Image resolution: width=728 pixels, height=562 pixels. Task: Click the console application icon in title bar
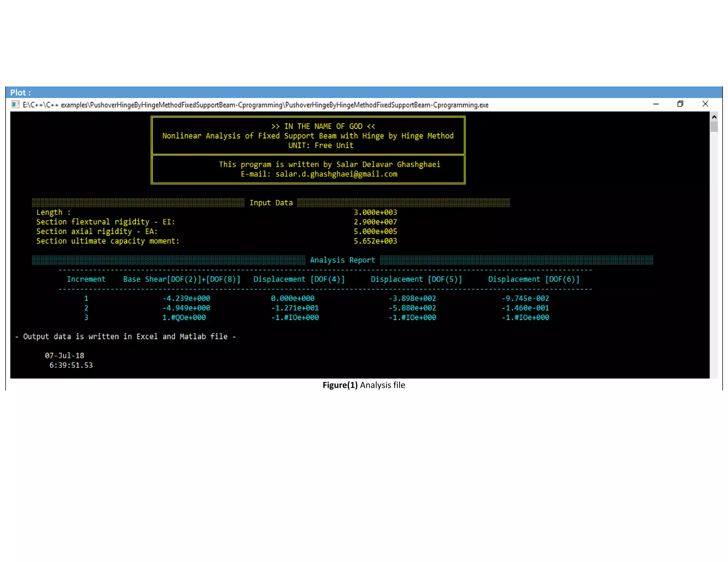tap(15, 104)
